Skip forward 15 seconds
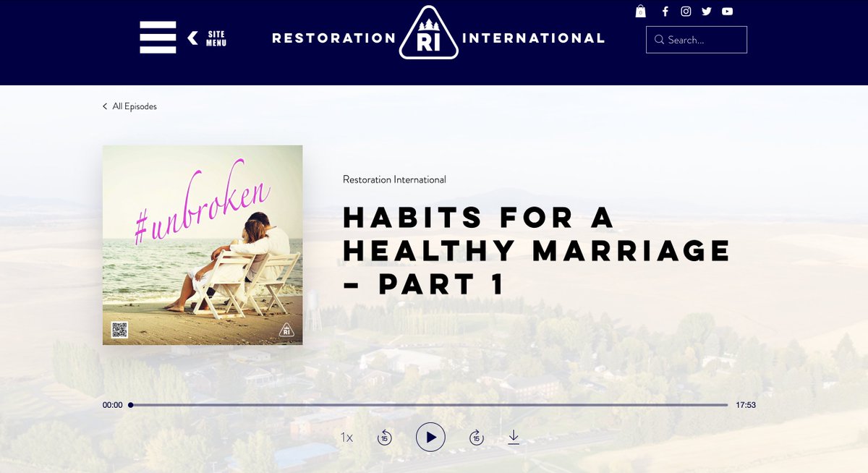868x473 pixels. [x=476, y=438]
